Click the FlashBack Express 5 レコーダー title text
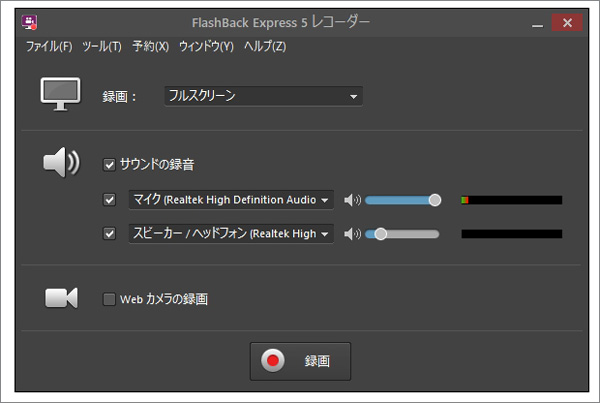Image resolution: width=600 pixels, height=403 pixels. tap(280, 22)
